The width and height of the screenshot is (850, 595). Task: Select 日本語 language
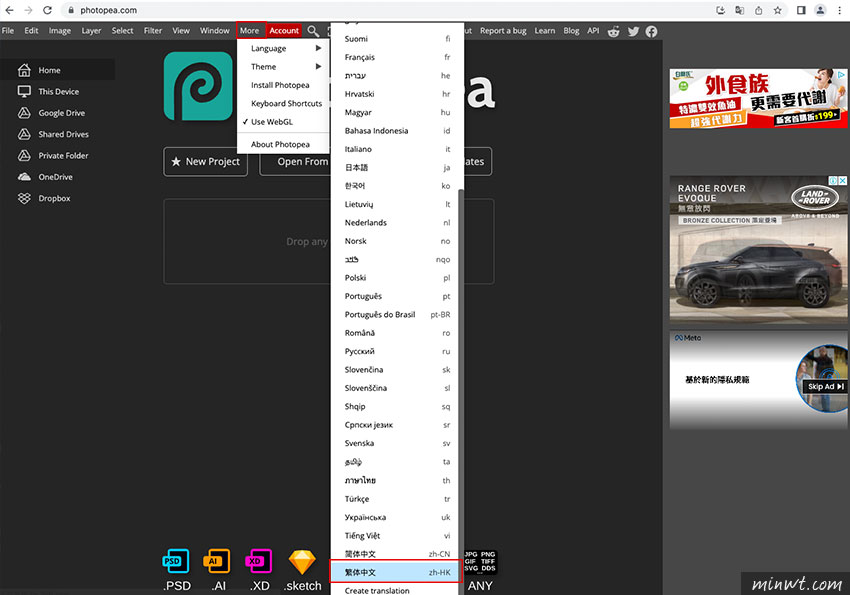click(x=394, y=167)
